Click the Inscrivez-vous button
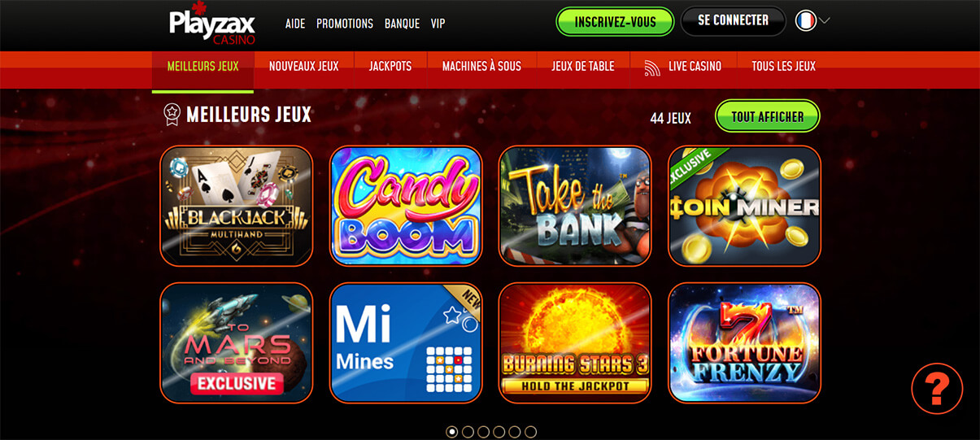Image resolution: width=980 pixels, height=440 pixels. coord(616,22)
